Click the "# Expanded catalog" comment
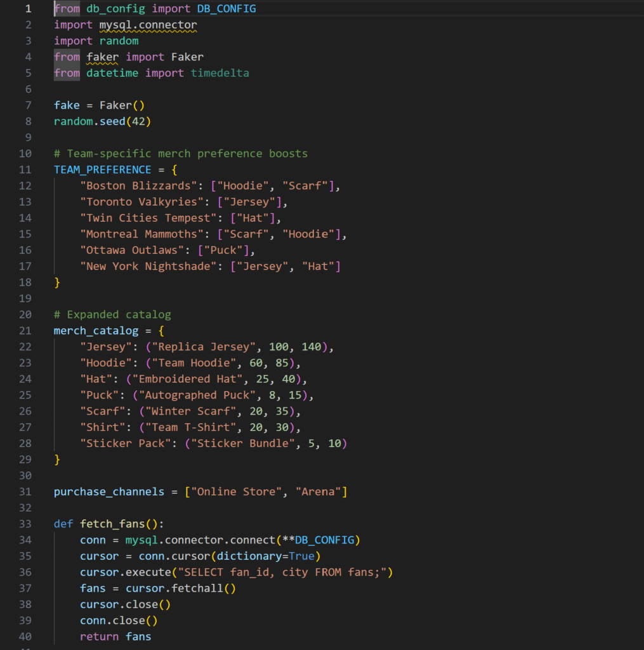The width and height of the screenshot is (644, 650). coord(112,315)
